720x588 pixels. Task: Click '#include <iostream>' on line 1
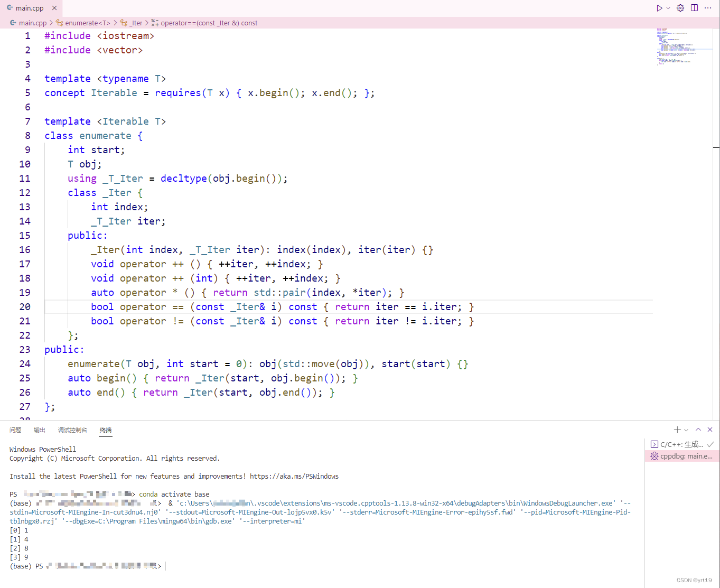coord(99,36)
